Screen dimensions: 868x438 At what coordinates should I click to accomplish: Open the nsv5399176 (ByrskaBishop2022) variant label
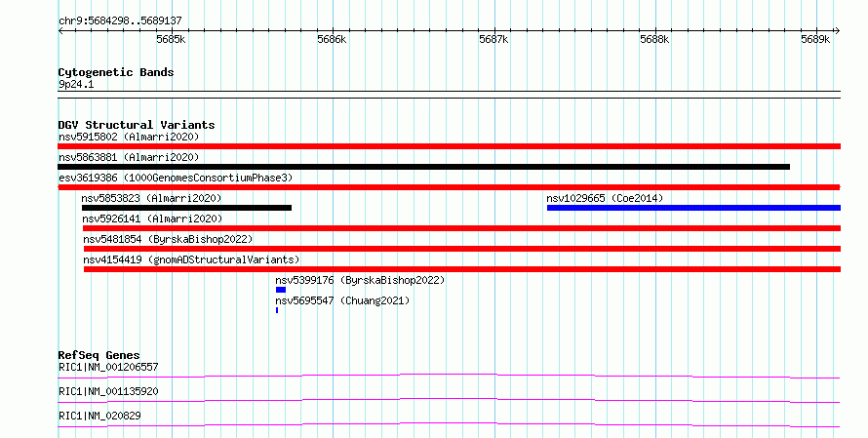pyautogui.click(x=360, y=280)
